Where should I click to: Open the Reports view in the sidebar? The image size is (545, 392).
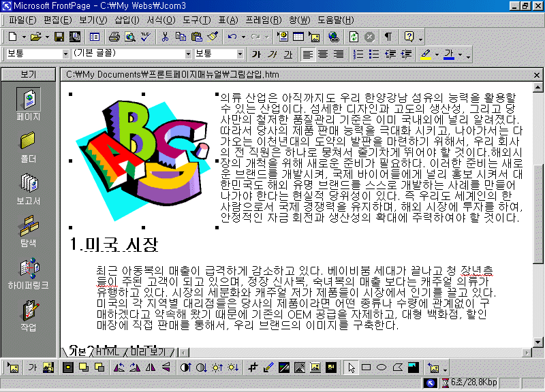[29, 189]
